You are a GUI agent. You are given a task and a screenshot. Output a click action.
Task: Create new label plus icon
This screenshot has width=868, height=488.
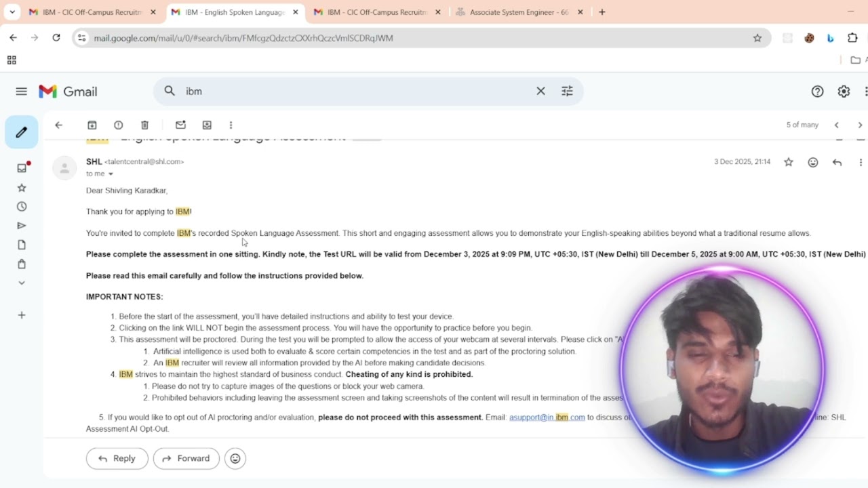click(22, 315)
